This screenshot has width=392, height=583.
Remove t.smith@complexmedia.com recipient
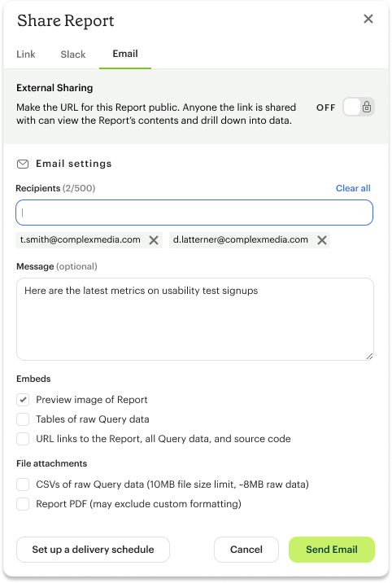point(154,240)
